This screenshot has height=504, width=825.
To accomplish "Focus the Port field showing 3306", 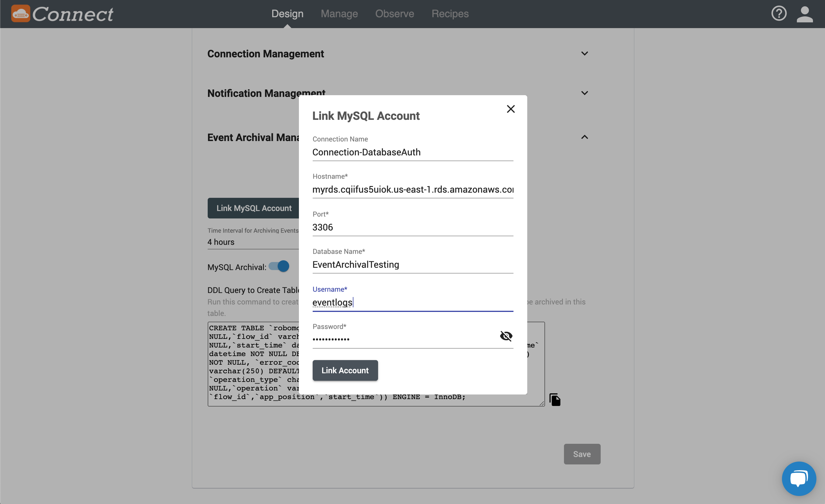I will coord(413,228).
